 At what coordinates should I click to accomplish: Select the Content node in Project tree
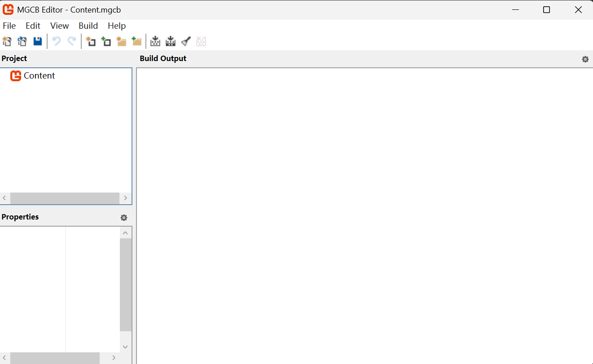pos(40,76)
